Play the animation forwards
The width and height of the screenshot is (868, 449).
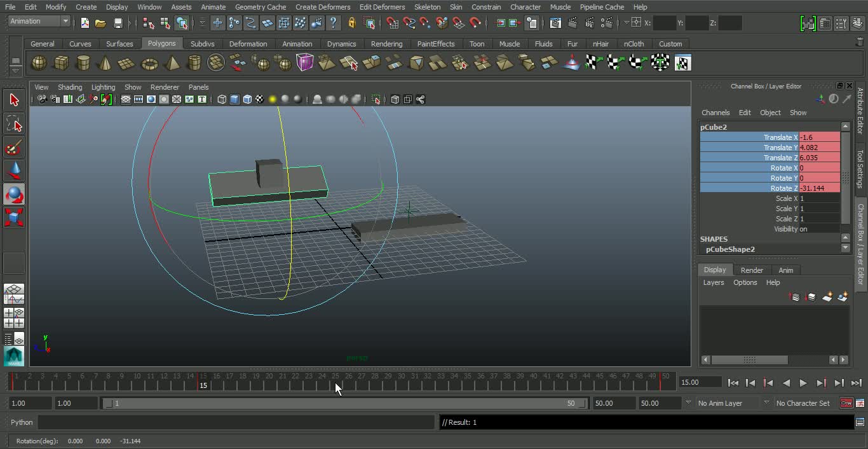pyautogui.click(x=803, y=383)
